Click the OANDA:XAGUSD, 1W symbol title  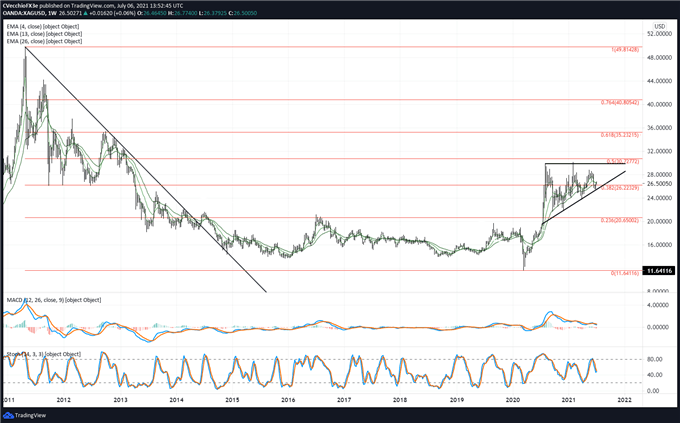(29, 13)
